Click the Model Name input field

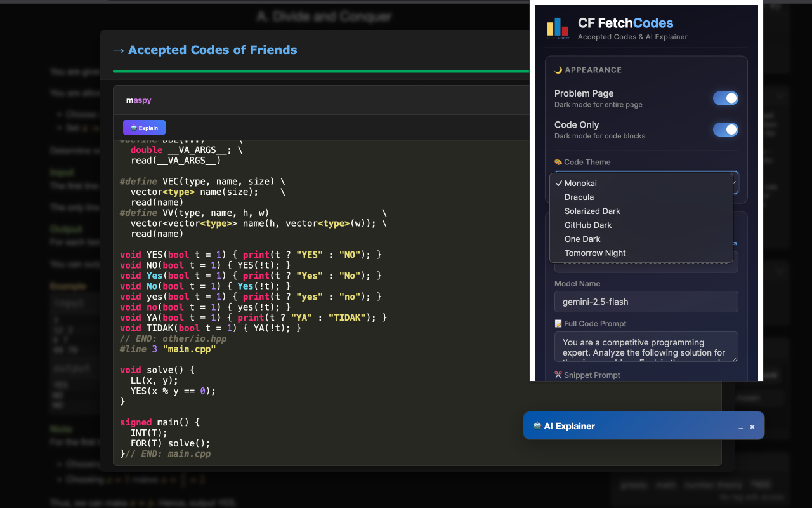[x=646, y=302]
